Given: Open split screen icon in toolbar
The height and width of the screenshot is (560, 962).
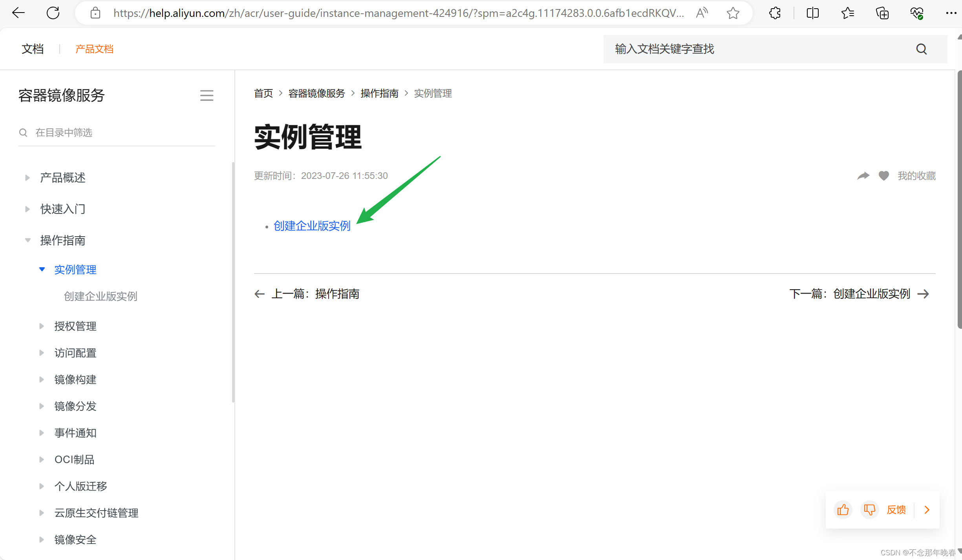Looking at the screenshot, I should pyautogui.click(x=812, y=13).
